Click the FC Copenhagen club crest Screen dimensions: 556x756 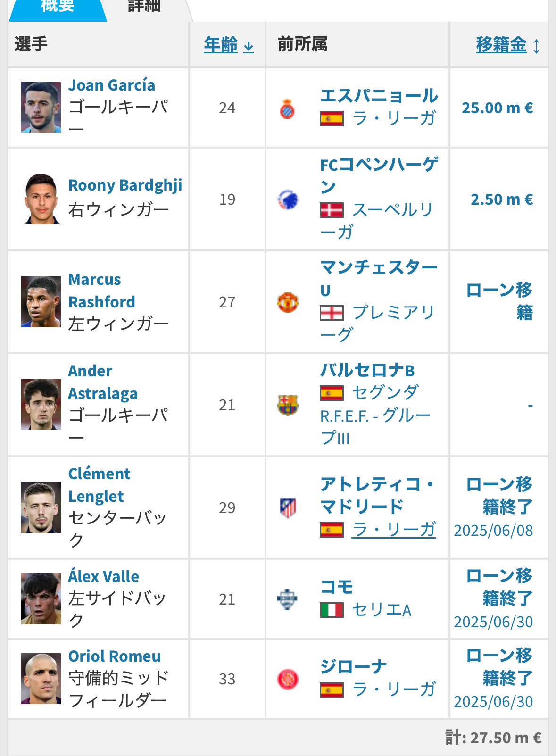click(287, 199)
